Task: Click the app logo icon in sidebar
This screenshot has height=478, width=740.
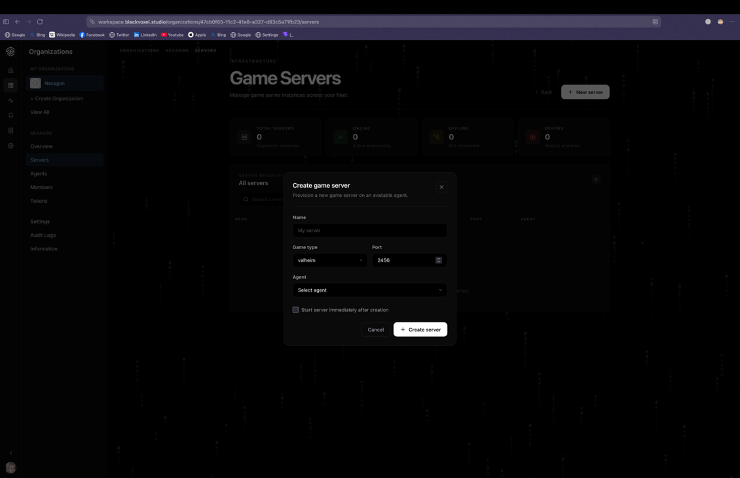Action: pyautogui.click(x=10, y=51)
